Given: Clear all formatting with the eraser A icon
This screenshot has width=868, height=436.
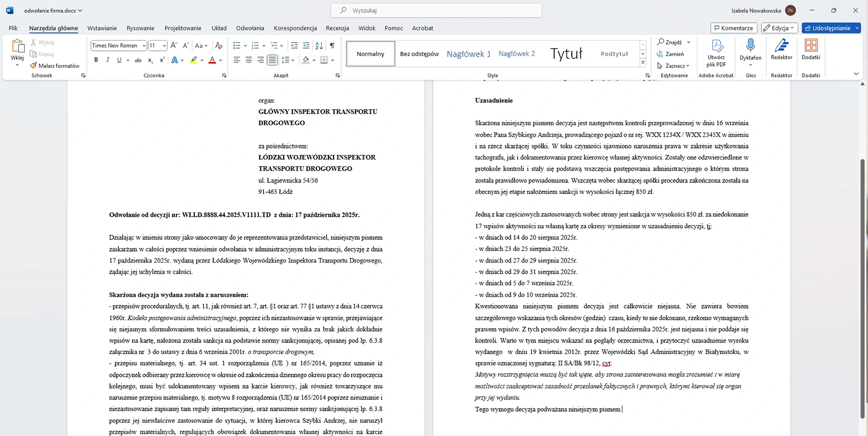Looking at the screenshot, I should point(219,45).
